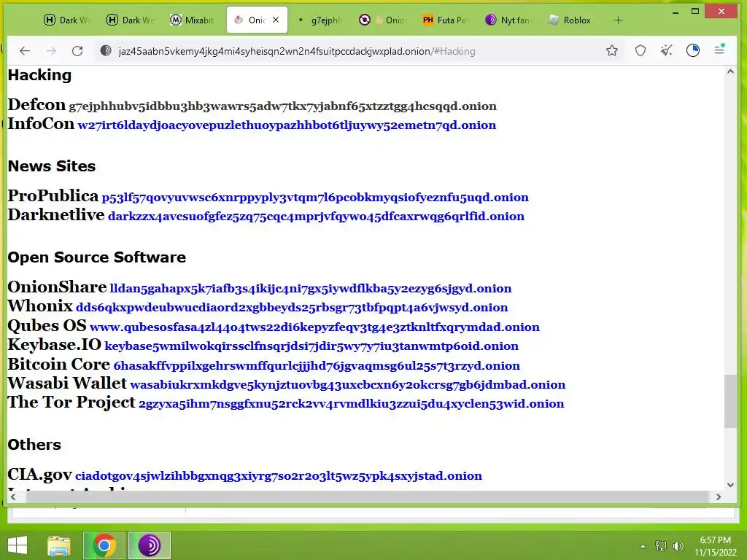
Task: Click the Open Source Software heading
Action: pos(97,257)
